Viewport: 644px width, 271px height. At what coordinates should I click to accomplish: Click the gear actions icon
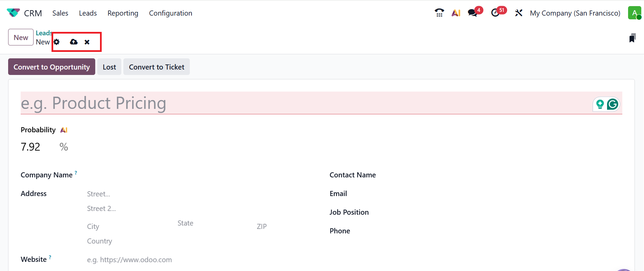tap(57, 42)
